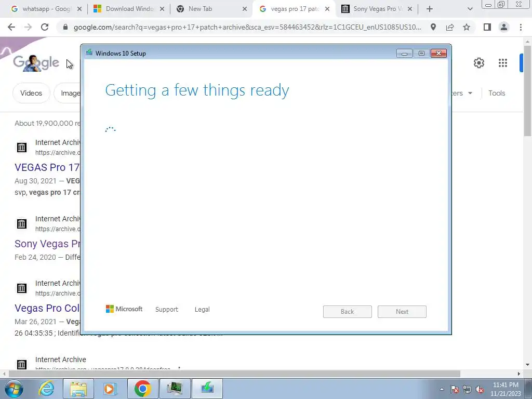532x399 pixels.
Task: Open the Vegas Pro Collection search result
Action: pyautogui.click(x=47, y=308)
